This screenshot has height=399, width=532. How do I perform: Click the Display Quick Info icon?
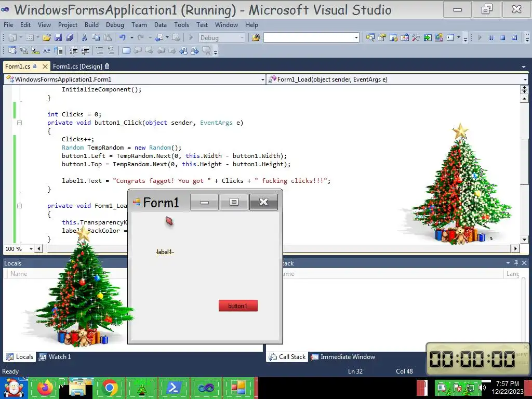[x=35, y=50]
